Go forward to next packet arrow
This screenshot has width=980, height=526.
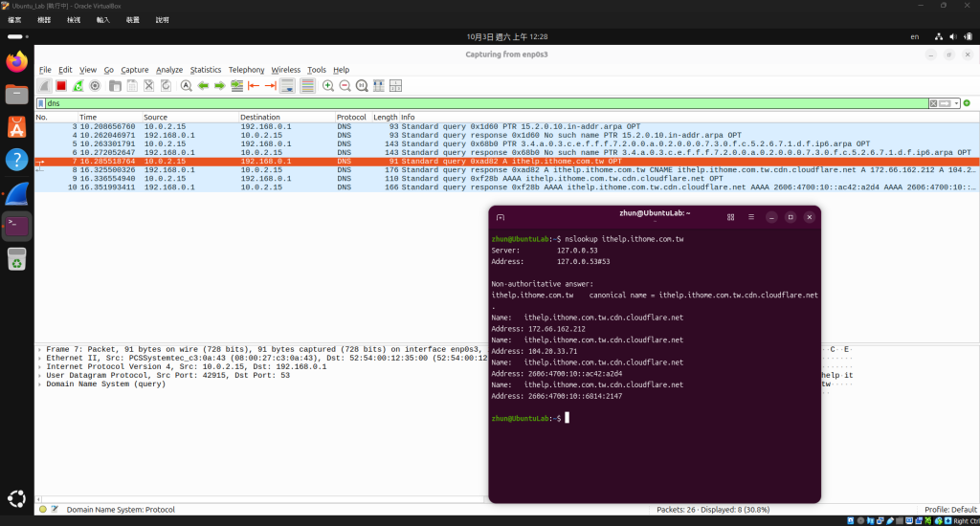tap(220, 86)
